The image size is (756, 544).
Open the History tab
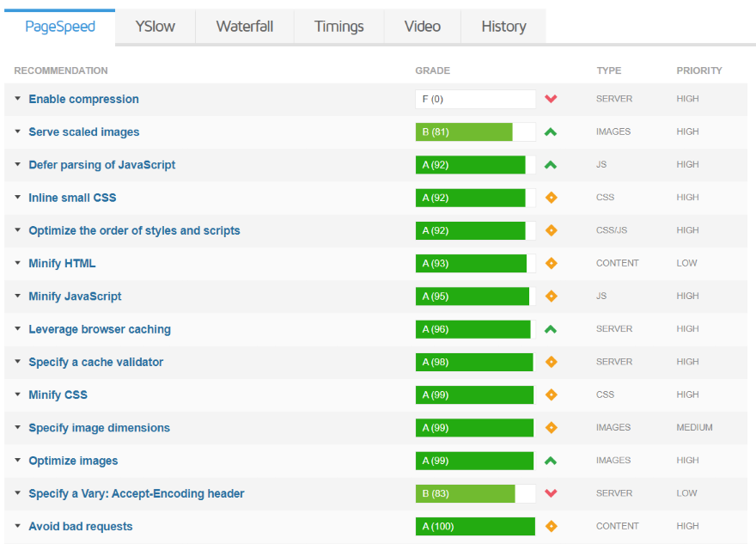tap(503, 27)
